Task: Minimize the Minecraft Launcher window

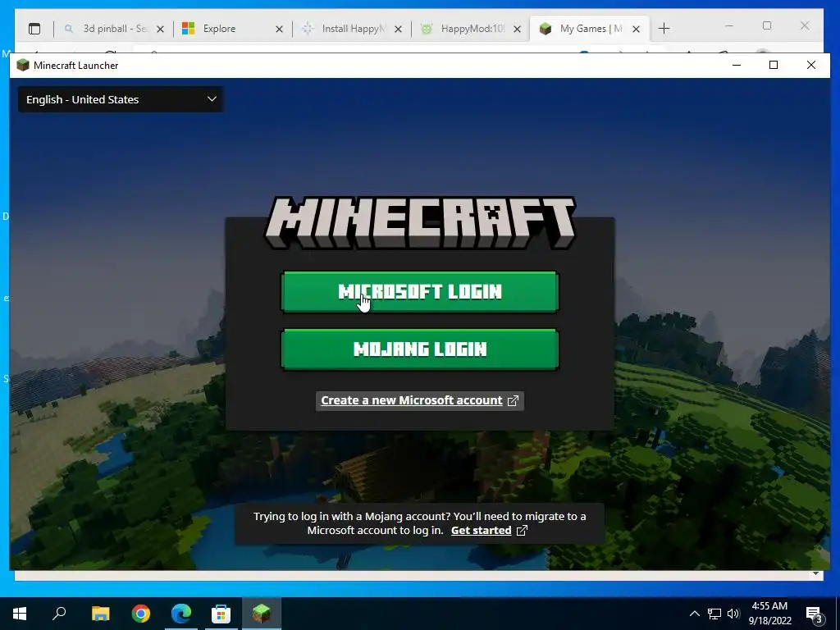Action: click(x=737, y=65)
